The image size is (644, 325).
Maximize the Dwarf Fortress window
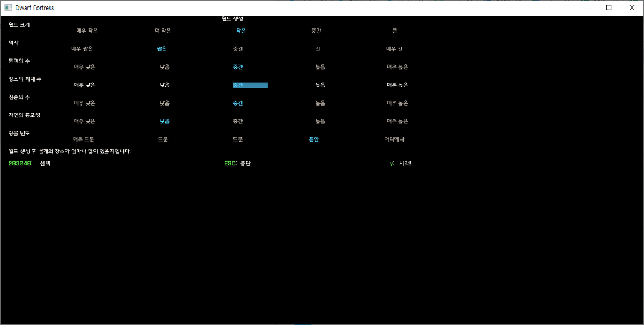[x=609, y=8]
